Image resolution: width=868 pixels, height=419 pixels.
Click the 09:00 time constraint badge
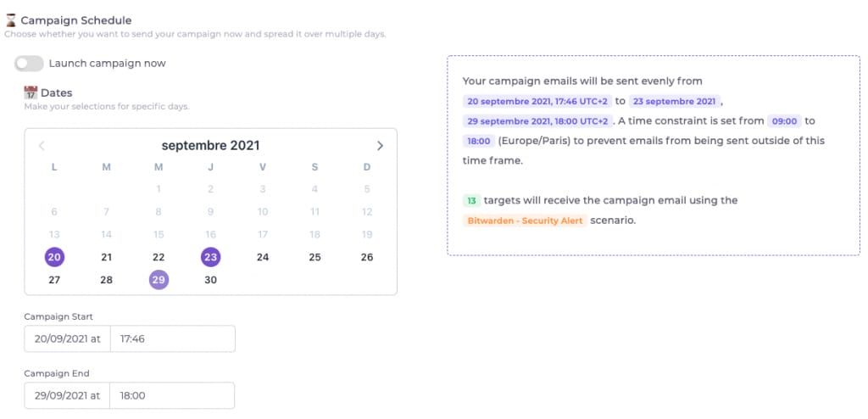coord(784,121)
